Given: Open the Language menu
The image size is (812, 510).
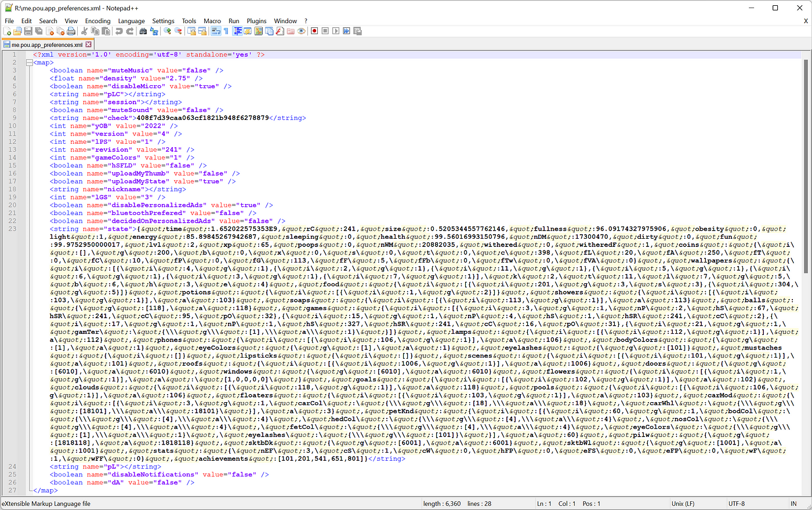Looking at the screenshot, I should (132, 21).
